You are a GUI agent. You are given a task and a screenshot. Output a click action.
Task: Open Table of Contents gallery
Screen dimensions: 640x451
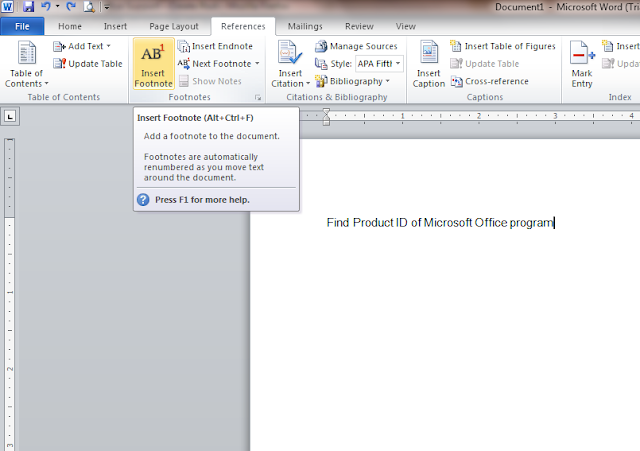click(x=27, y=64)
